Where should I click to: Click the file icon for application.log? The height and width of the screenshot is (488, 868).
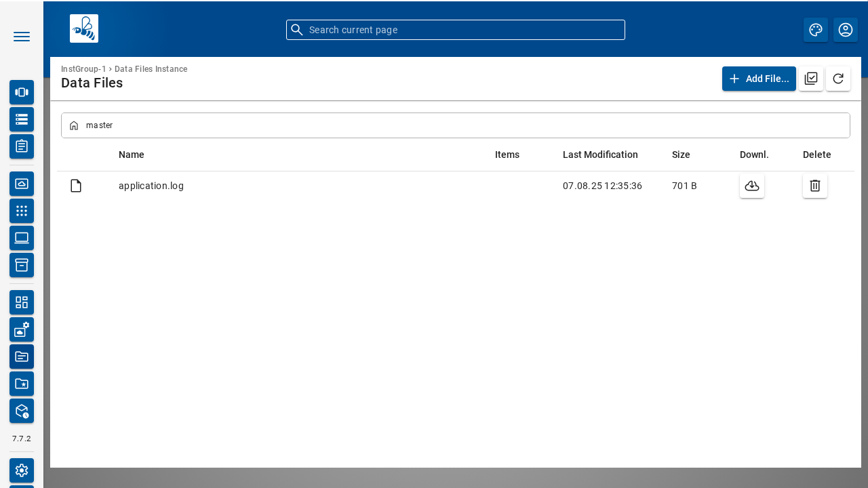[76, 186]
